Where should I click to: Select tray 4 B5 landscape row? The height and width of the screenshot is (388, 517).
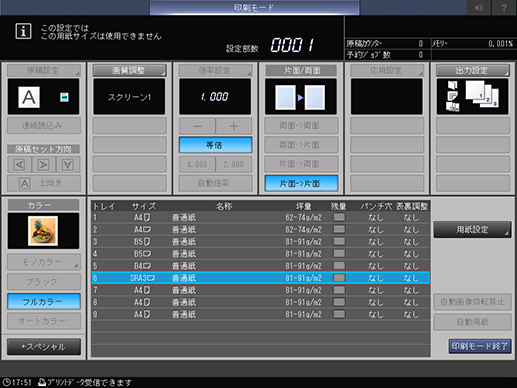tap(260, 254)
